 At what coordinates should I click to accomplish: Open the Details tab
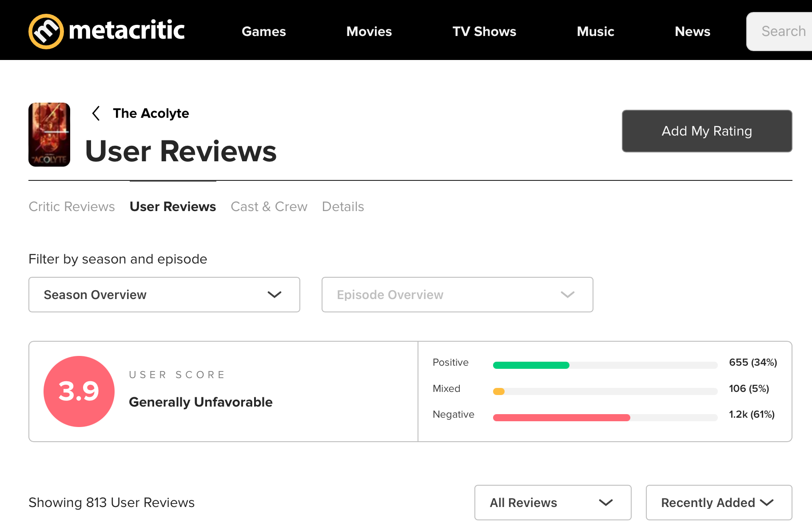(343, 207)
